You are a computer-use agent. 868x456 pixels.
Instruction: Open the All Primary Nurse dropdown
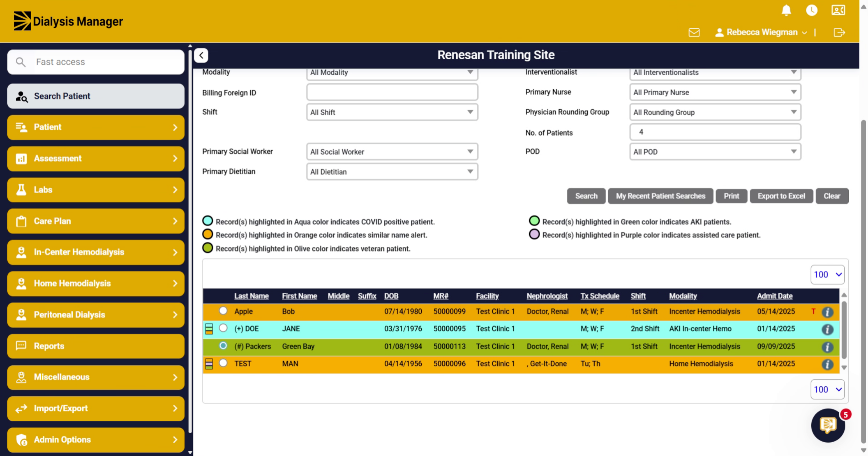coord(715,92)
